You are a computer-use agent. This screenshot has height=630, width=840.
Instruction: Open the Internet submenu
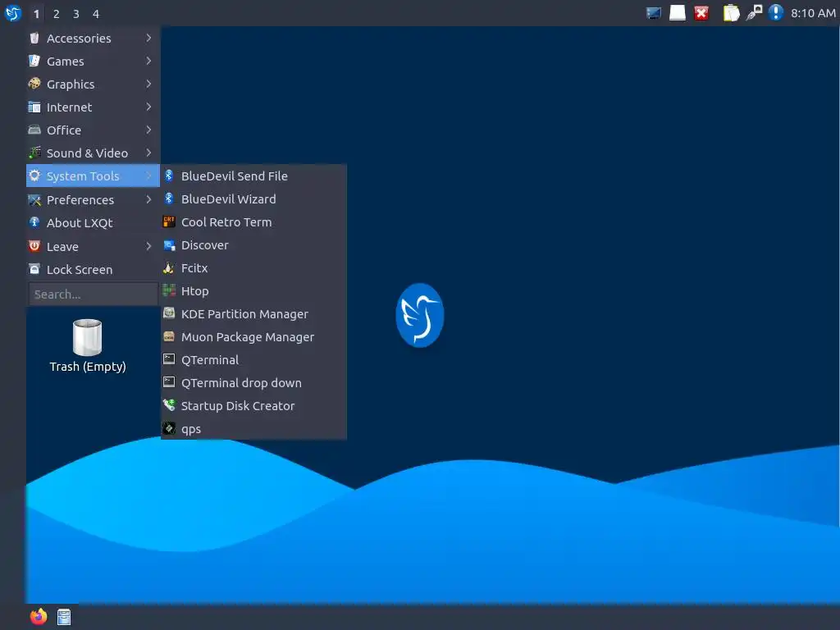click(93, 107)
